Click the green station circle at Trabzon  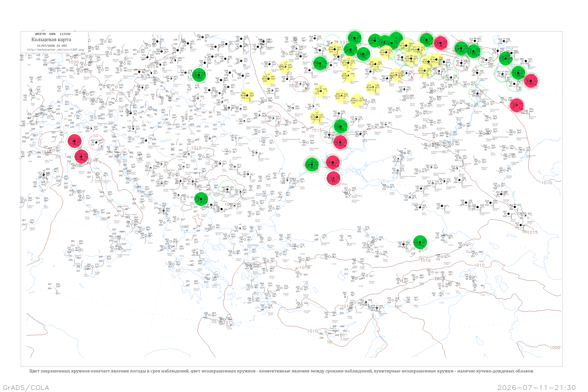pos(420,242)
